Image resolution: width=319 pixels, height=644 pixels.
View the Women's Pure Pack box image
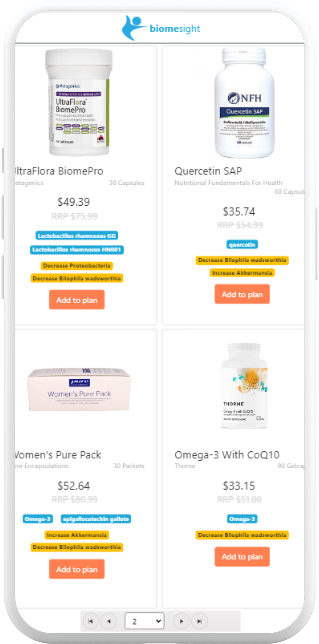(79, 390)
